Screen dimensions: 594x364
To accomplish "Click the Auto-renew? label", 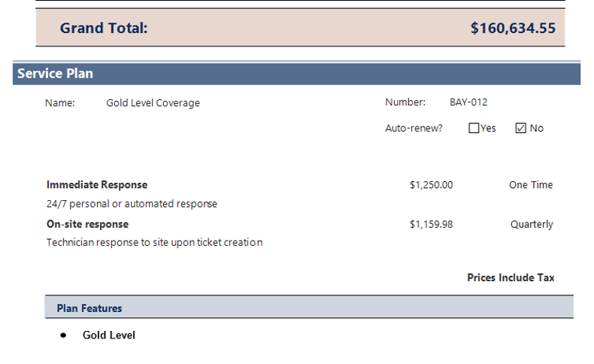I will [414, 129].
